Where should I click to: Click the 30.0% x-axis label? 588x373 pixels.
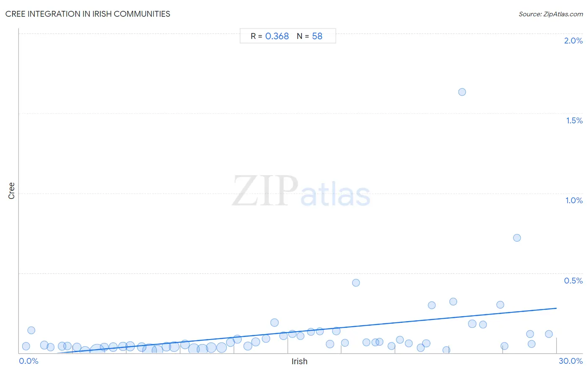[571, 361]
